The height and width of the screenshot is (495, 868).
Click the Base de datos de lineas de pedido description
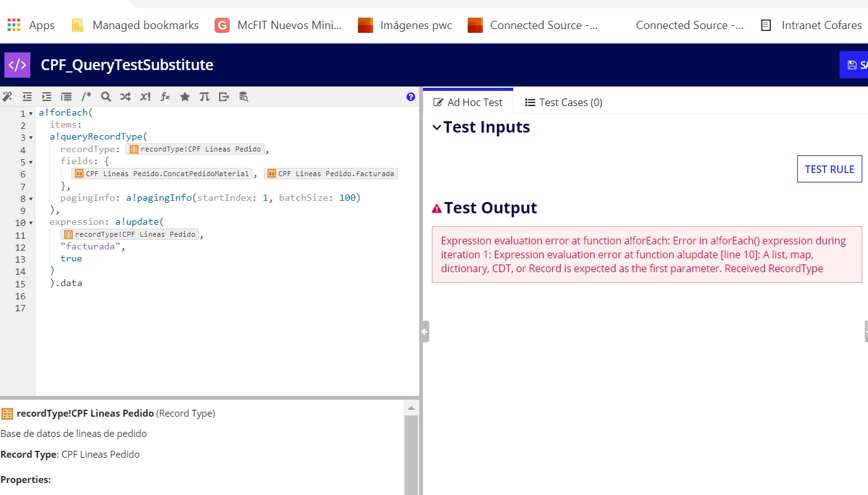tap(73, 434)
